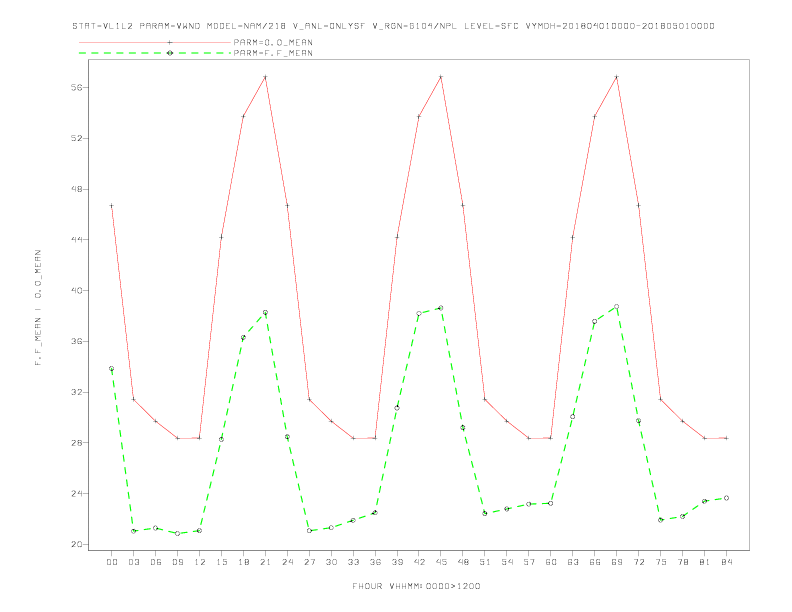Click x-axis forecast hour label 81
This screenshot has width=792, height=612.
(705, 562)
